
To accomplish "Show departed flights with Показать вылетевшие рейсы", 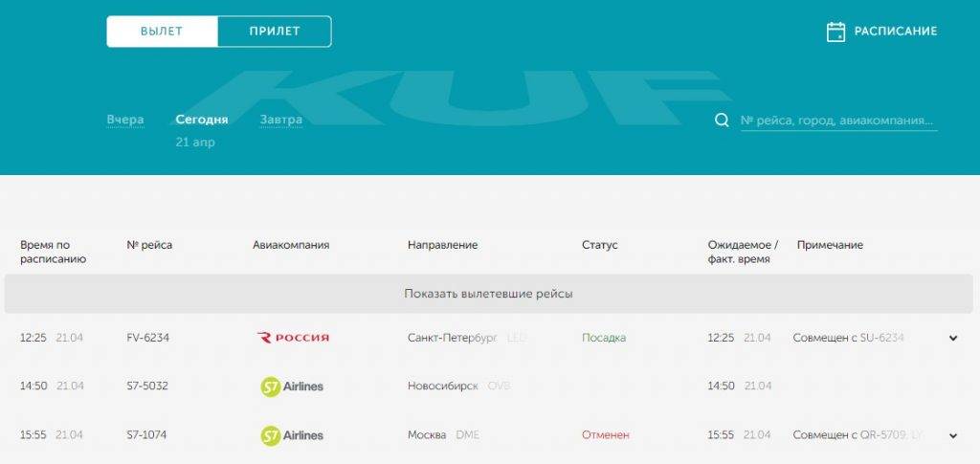I will click(x=488, y=294).
